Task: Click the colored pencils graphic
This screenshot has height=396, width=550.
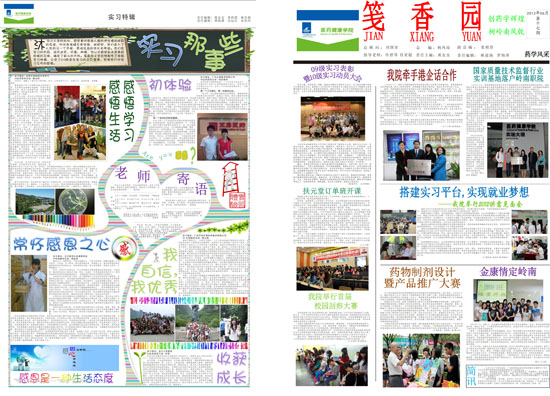Action: (58, 221)
